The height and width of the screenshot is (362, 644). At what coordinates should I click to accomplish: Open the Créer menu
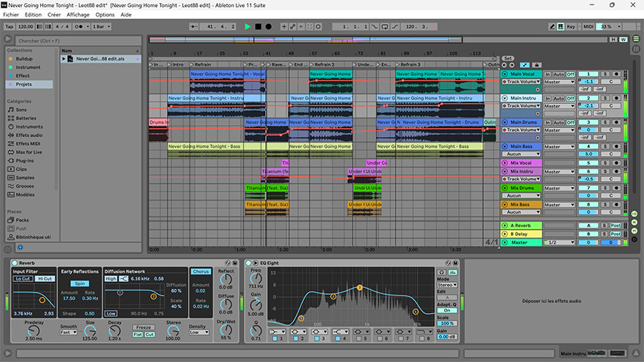pyautogui.click(x=54, y=14)
